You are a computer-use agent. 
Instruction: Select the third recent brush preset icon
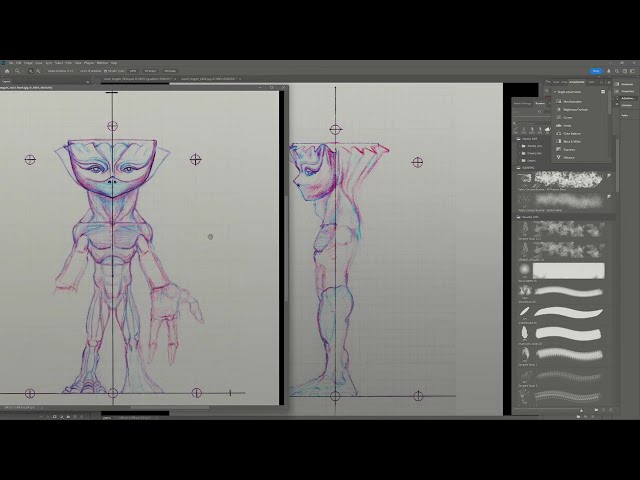[532, 130]
